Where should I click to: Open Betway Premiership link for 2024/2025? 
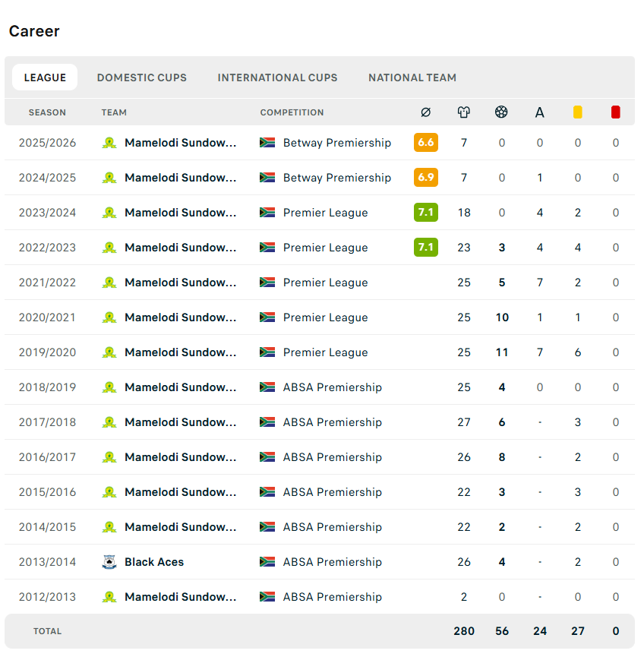tap(336, 178)
